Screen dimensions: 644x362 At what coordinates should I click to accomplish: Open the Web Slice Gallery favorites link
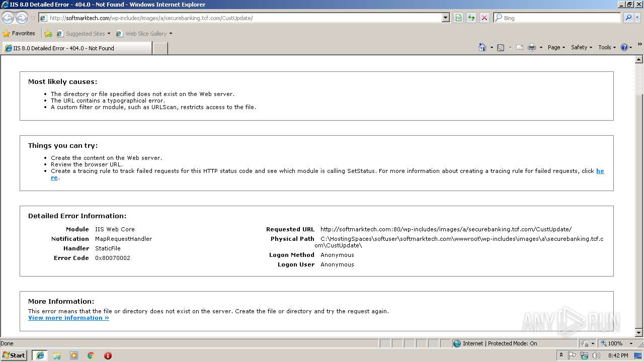(144, 34)
